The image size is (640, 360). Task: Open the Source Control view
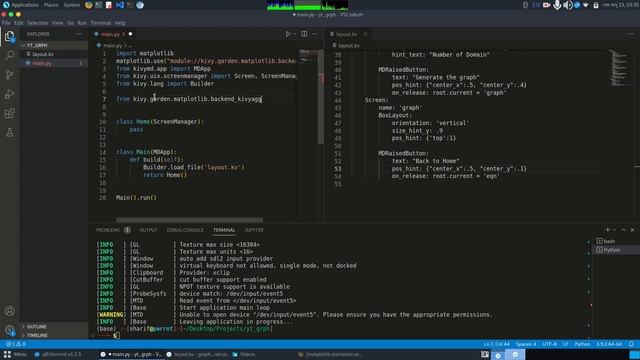(x=9, y=75)
